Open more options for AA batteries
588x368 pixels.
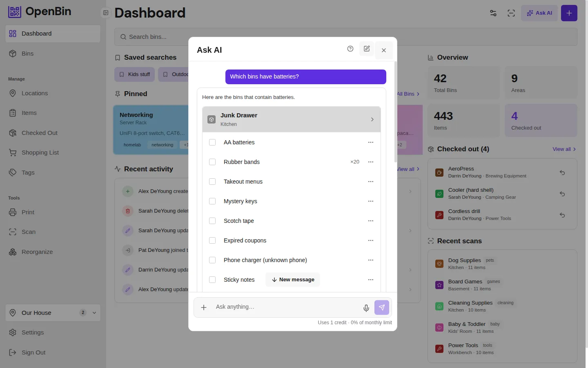[371, 142]
